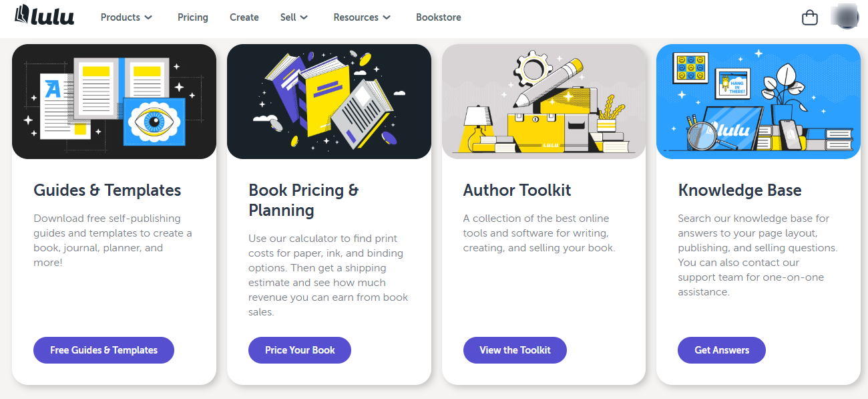Click the Guides & Templates card illustration
868x399 pixels.
pos(114,101)
